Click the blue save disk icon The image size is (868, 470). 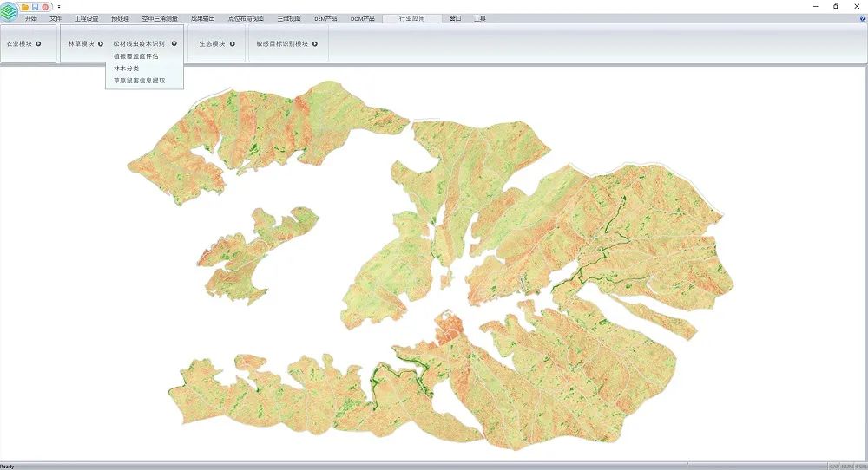coord(35,6)
